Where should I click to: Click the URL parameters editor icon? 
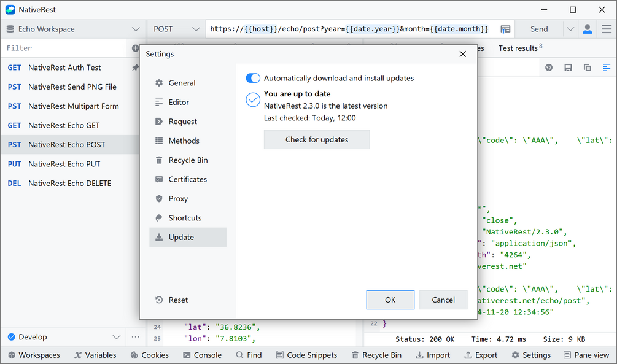[x=505, y=29]
